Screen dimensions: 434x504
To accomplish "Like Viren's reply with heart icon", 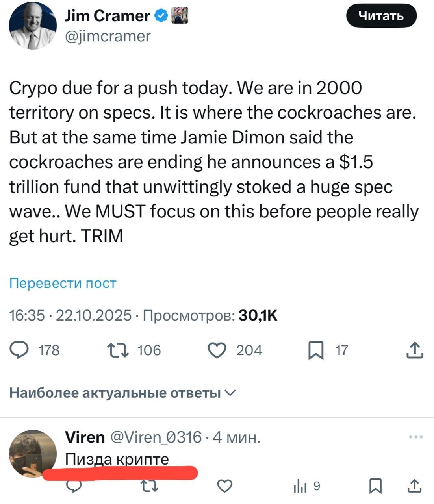I will pos(225,487).
